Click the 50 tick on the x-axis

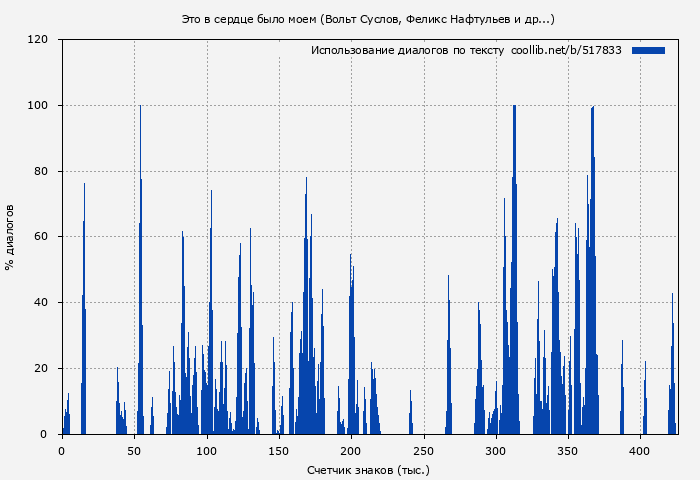(x=134, y=451)
